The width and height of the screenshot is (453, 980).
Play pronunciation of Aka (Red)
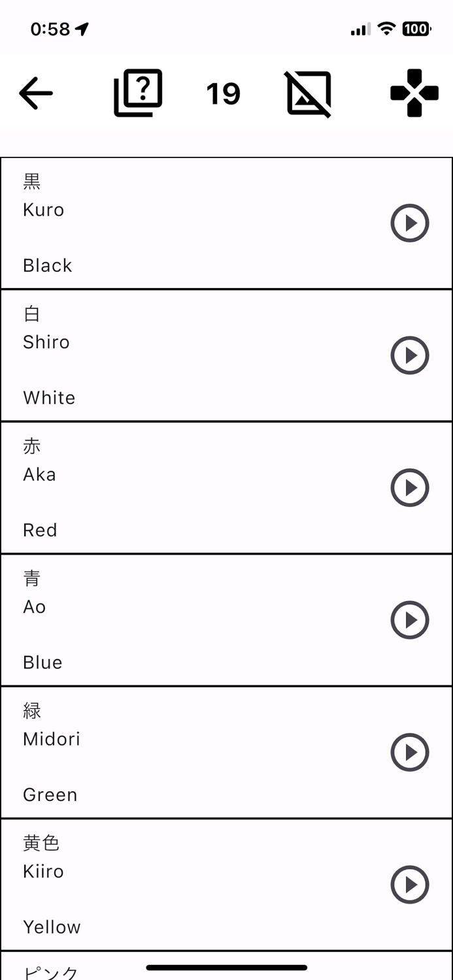(410, 487)
